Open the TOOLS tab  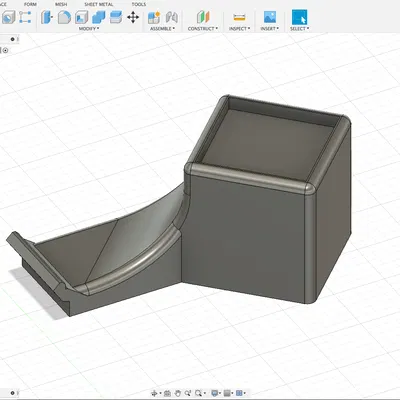coord(139,4)
